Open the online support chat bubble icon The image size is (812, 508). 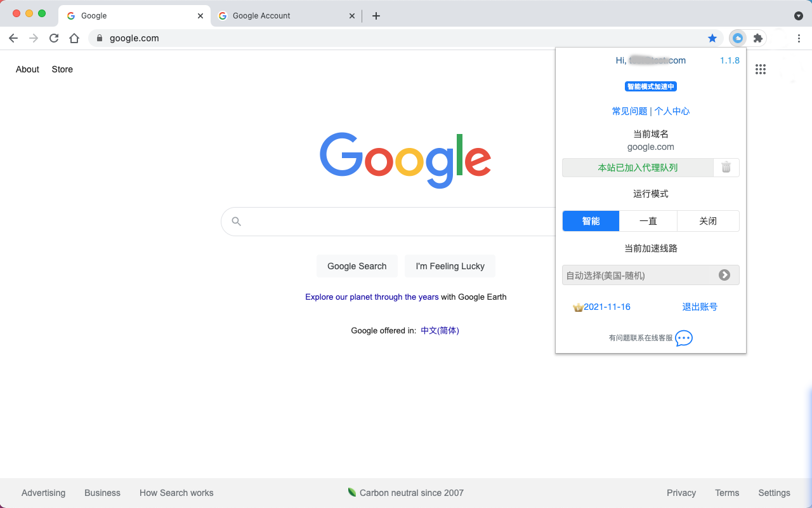click(684, 338)
